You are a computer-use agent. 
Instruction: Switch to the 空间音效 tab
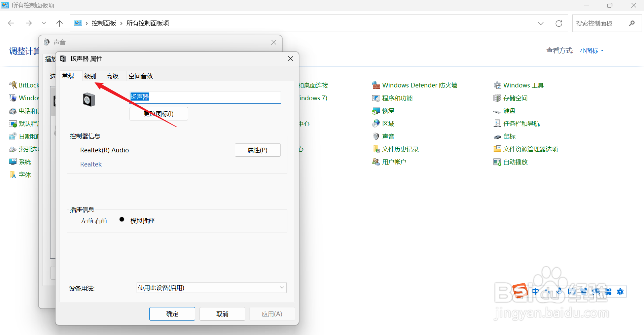pos(141,76)
